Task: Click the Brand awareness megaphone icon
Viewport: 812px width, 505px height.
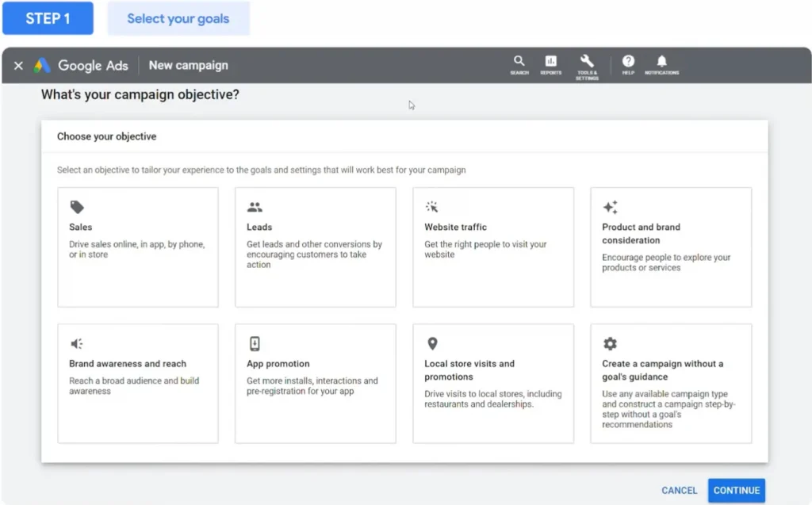Action: pyautogui.click(x=77, y=344)
